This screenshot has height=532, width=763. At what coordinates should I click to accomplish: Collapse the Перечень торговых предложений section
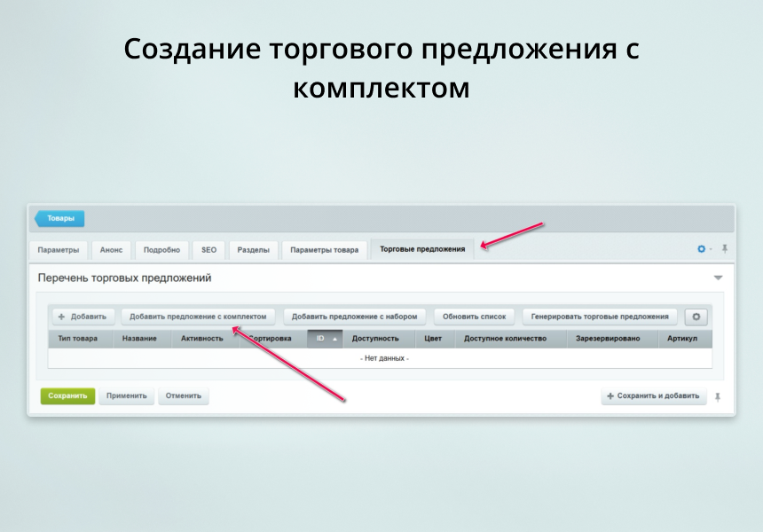(718, 278)
